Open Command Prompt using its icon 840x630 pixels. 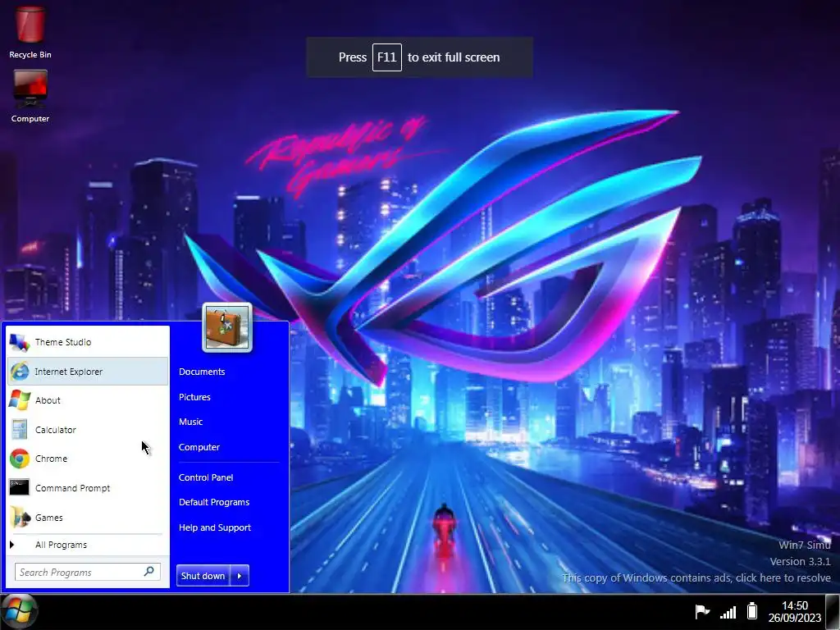tap(20, 487)
